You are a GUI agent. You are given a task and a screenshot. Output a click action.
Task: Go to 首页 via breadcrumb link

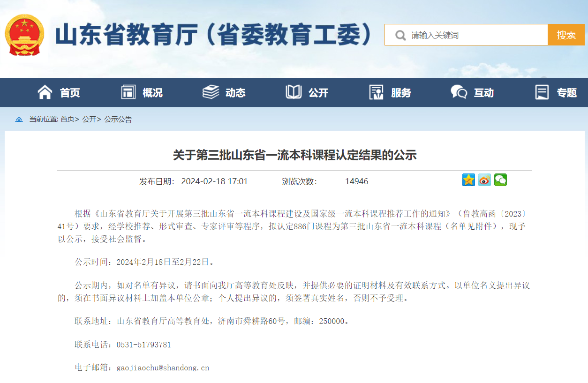click(67, 120)
